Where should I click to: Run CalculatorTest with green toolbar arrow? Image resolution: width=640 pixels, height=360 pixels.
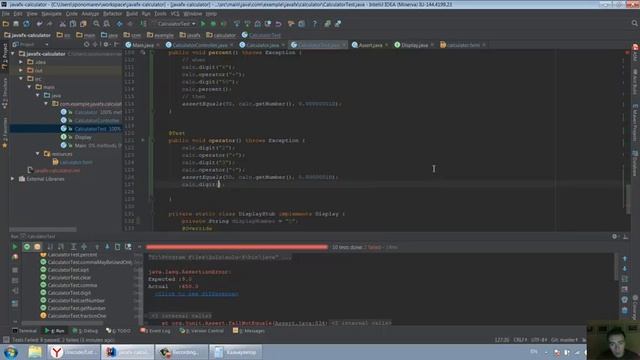click(203, 24)
